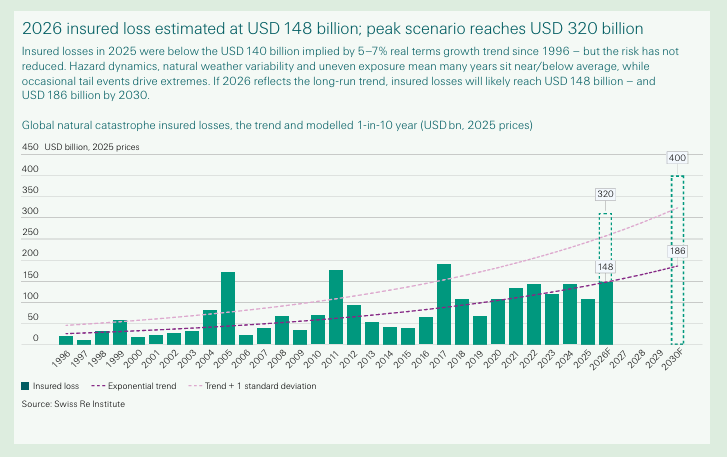Viewport: 727px width, 457px height.
Task: Select the tallest bar for 2017
Action: 444,304
